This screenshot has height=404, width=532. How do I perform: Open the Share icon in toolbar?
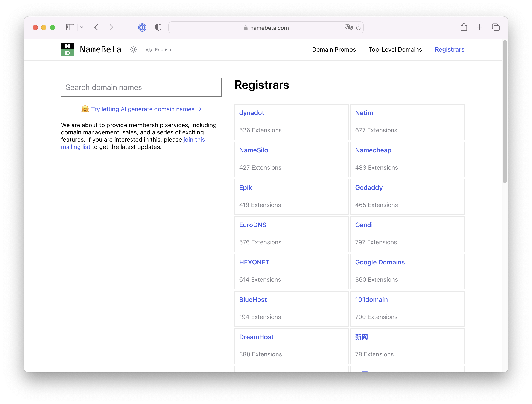464,27
